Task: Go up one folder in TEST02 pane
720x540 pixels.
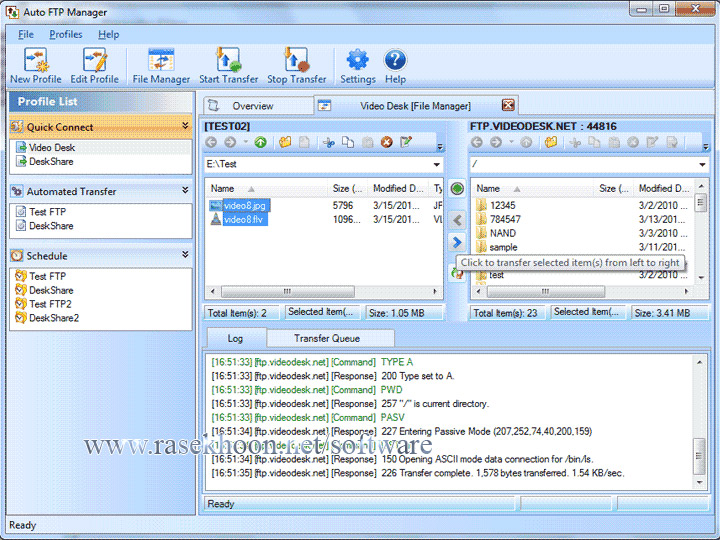Action: click(261, 142)
